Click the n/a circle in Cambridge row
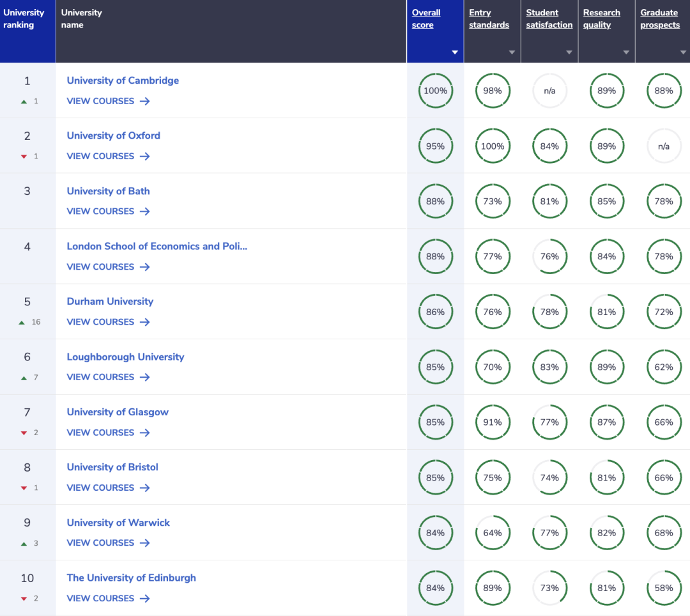Screen dimensions: 690x616 click(x=549, y=91)
